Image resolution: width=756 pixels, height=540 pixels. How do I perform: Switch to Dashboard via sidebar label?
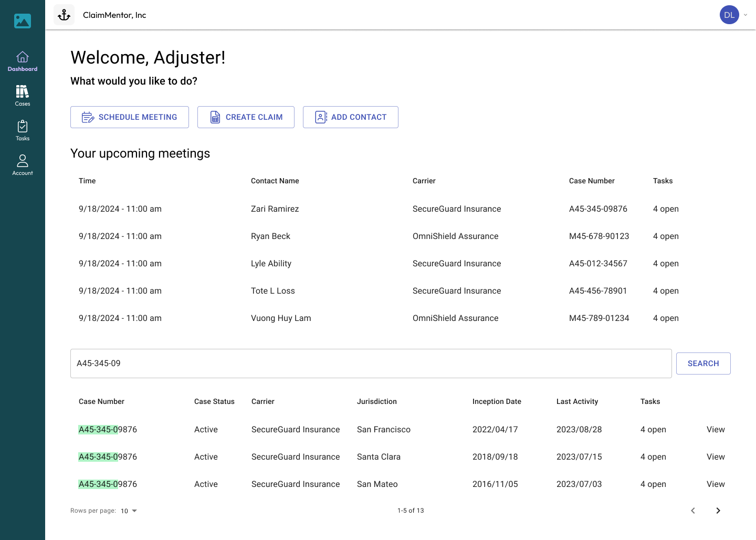pyautogui.click(x=23, y=69)
